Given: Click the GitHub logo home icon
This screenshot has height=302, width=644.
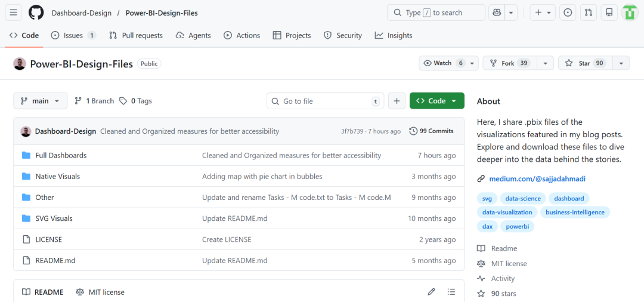Looking at the screenshot, I should 36,13.
